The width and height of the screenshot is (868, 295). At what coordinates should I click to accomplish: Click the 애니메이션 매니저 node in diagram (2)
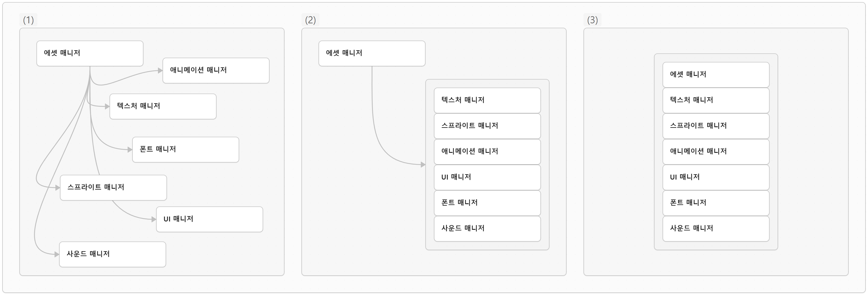point(487,151)
